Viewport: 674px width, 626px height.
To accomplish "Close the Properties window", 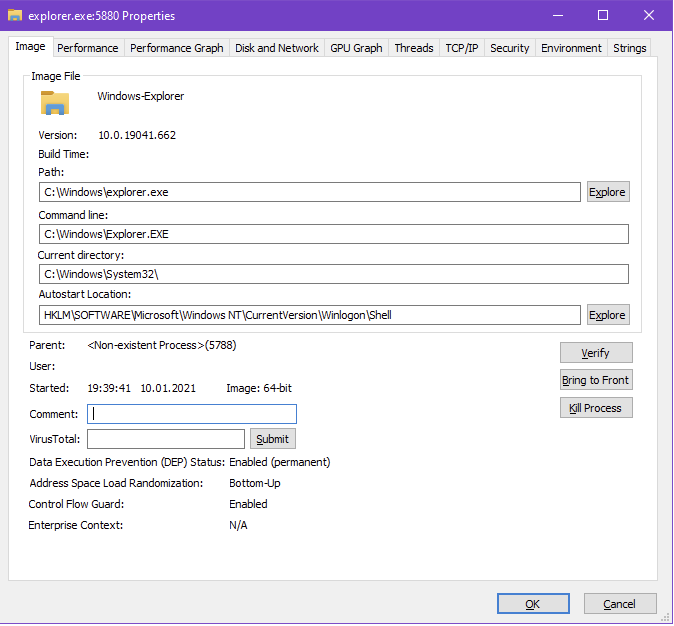I will point(649,15).
